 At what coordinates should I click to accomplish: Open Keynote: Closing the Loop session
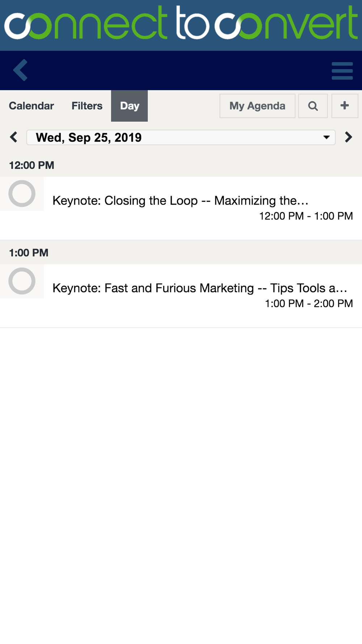click(180, 201)
